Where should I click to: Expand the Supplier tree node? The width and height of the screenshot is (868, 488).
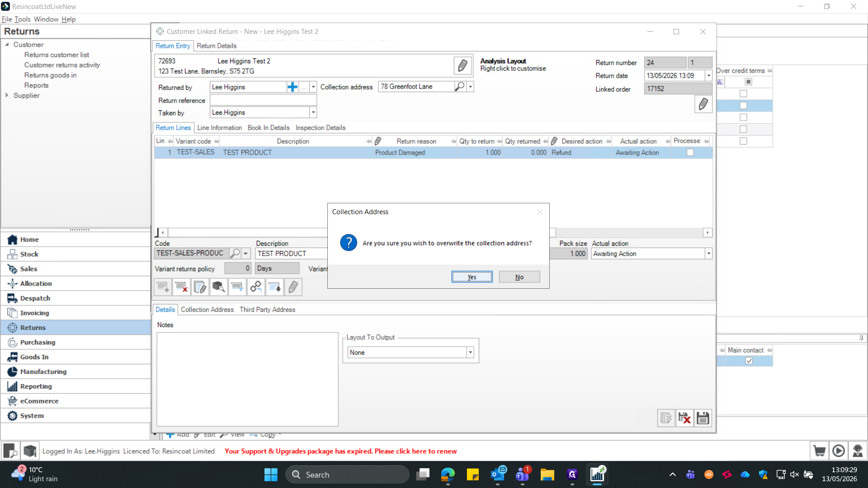7,95
